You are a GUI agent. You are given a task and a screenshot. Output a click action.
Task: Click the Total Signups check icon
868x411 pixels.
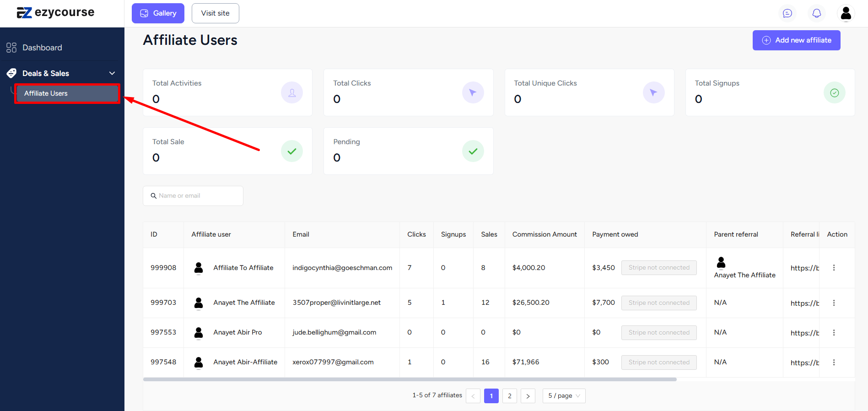(835, 93)
